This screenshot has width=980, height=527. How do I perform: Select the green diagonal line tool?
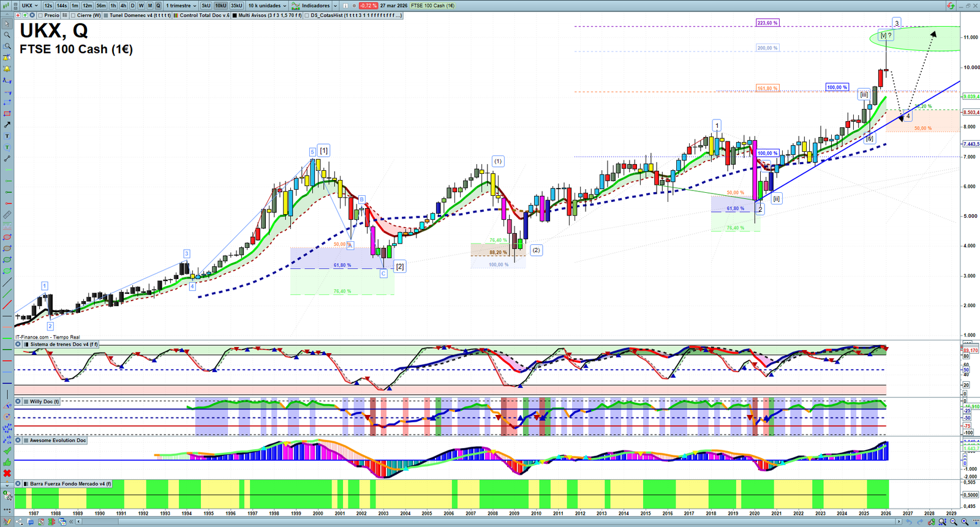[x=7, y=293]
